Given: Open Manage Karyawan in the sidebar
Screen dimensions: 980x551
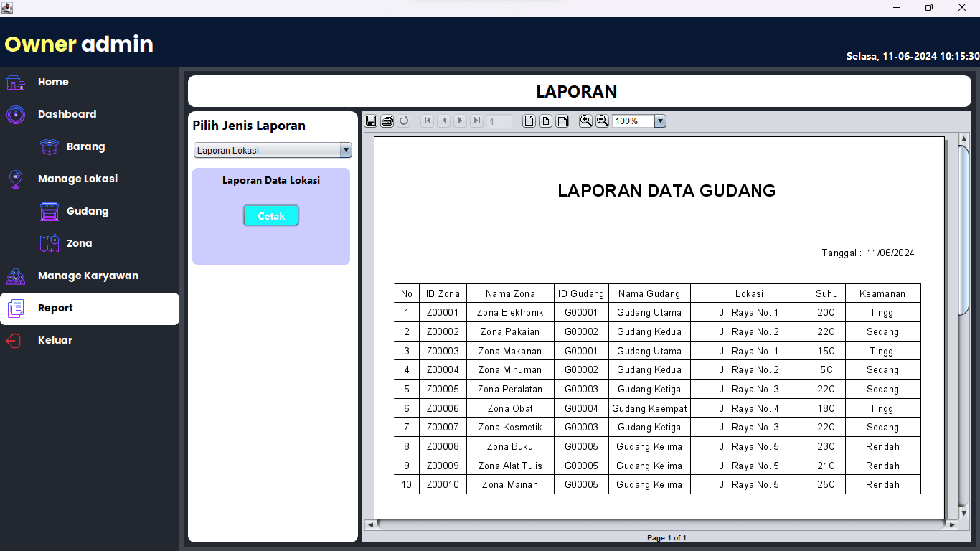Looking at the screenshot, I should (x=88, y=275).
